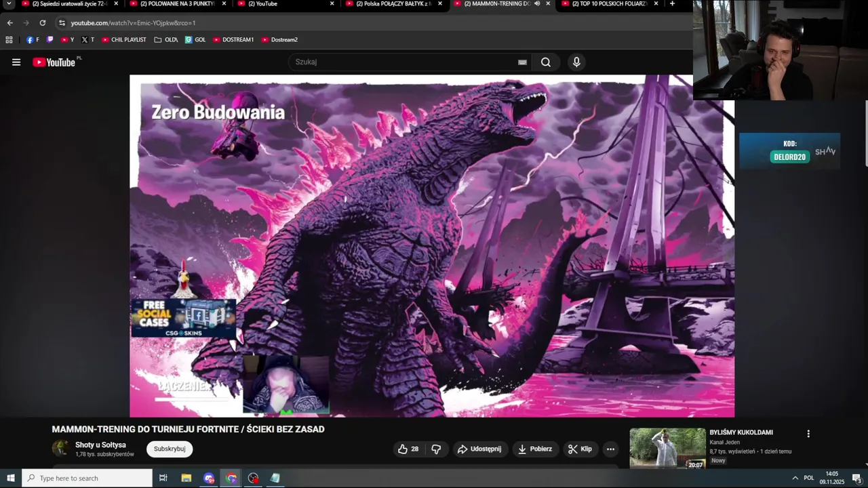Change the POL input language
The width and height of the screenshot is (868, 488).
click(808, 478)
